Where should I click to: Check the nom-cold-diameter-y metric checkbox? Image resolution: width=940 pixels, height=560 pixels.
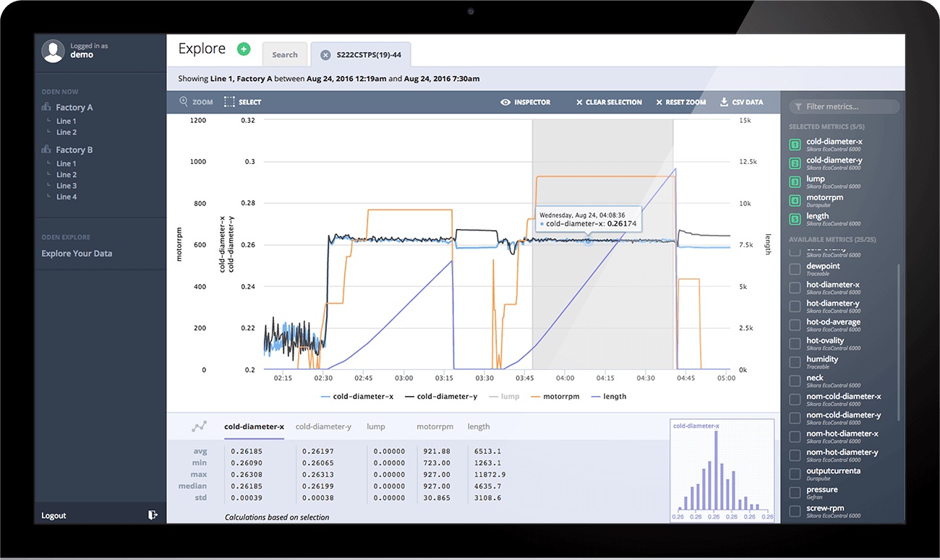click(795, 418)
